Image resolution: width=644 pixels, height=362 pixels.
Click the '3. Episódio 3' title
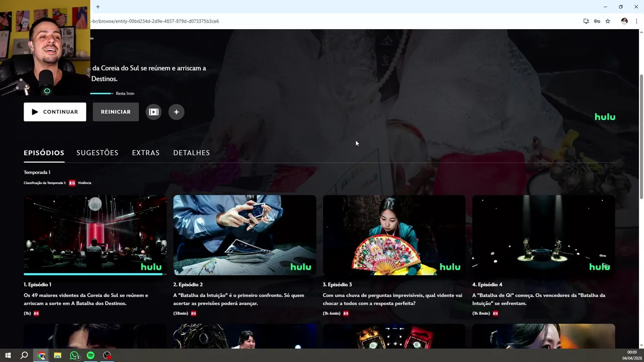pos(337,285)
